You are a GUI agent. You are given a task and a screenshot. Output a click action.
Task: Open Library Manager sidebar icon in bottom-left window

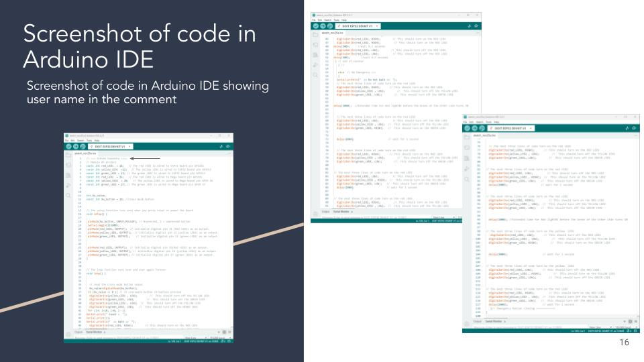coord(68,175)
